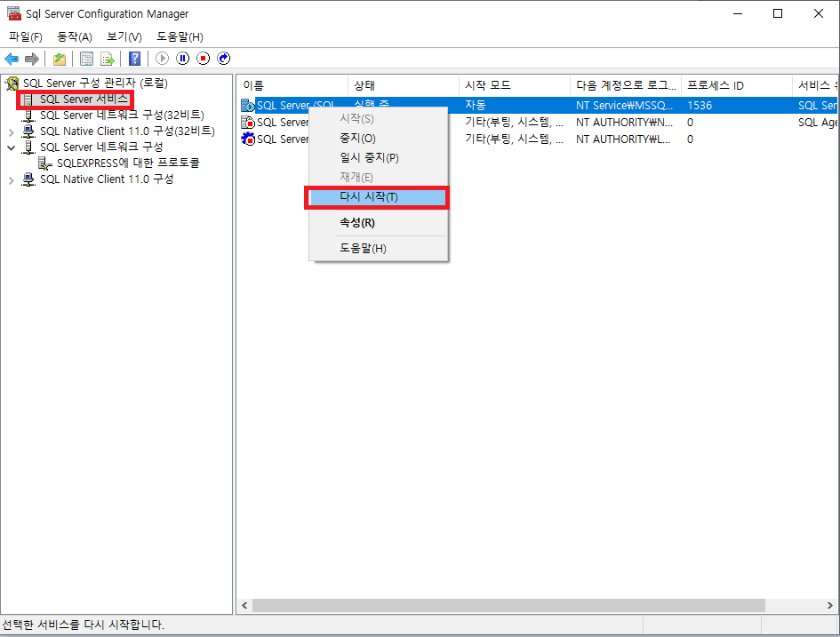
Task: Export the list using the toolbar icon
Action: pyautogui.click(x=108, y=59)
